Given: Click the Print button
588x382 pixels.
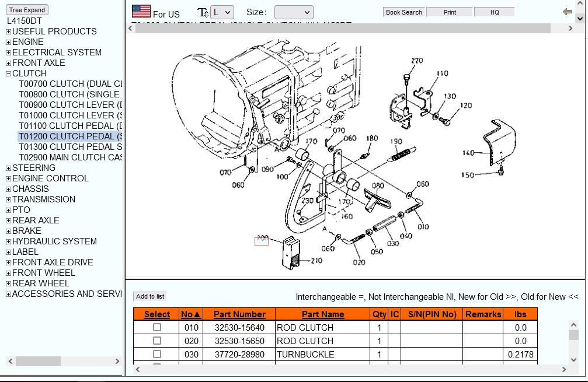Looking at the screenshot, I should [450, 12].
